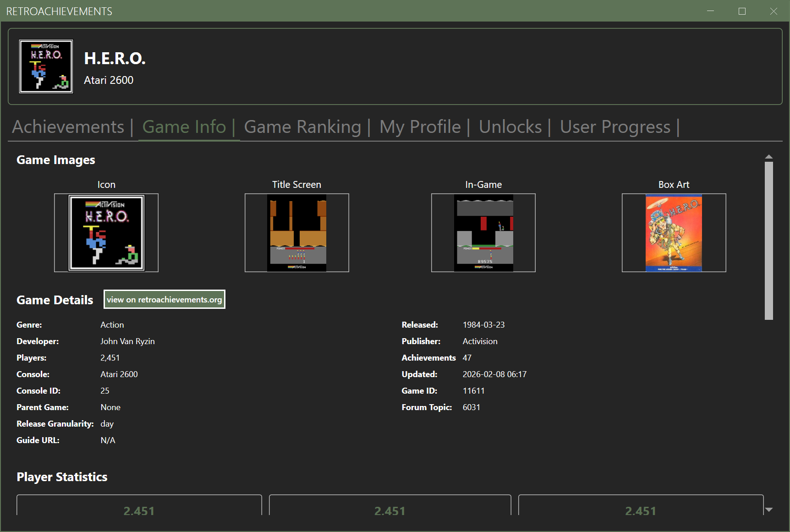This screenshot has width=790, height=532.
Task: Select Release Granularity value day
Action: pos(107,424)
